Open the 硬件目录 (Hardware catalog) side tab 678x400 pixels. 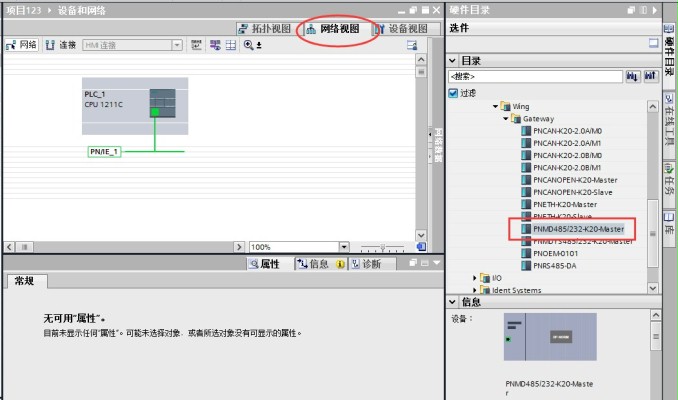coord(669,55)
